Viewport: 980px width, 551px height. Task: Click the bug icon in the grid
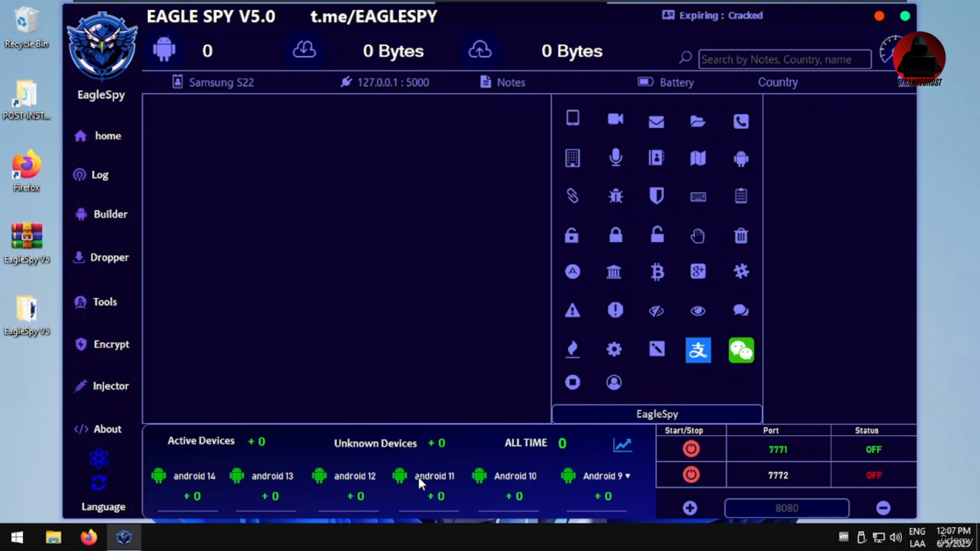[x=615, y=196]
